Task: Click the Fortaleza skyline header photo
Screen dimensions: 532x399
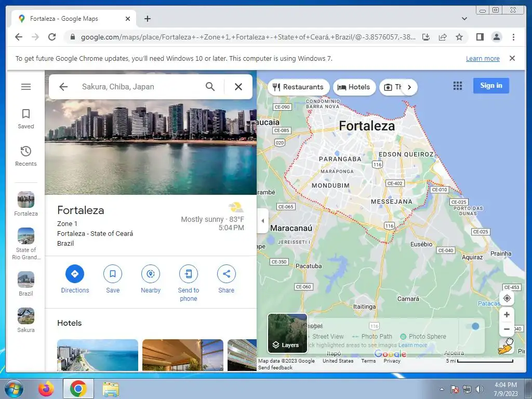Action: 151,147
